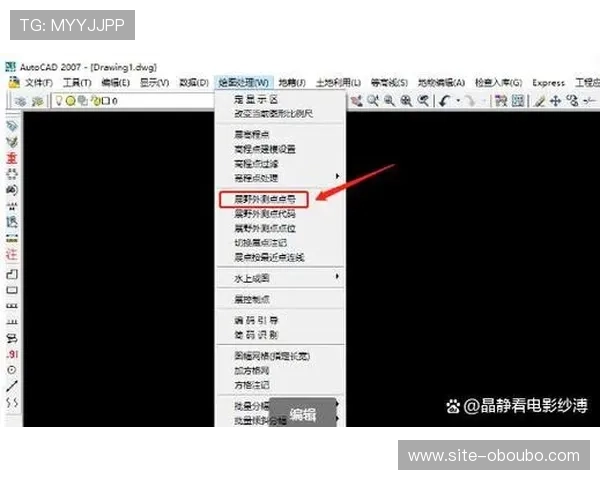This screenshot has width=600, height=480.
Task: Click the realtime zoom magnifier icon
Action: click(x=373, y=101)
